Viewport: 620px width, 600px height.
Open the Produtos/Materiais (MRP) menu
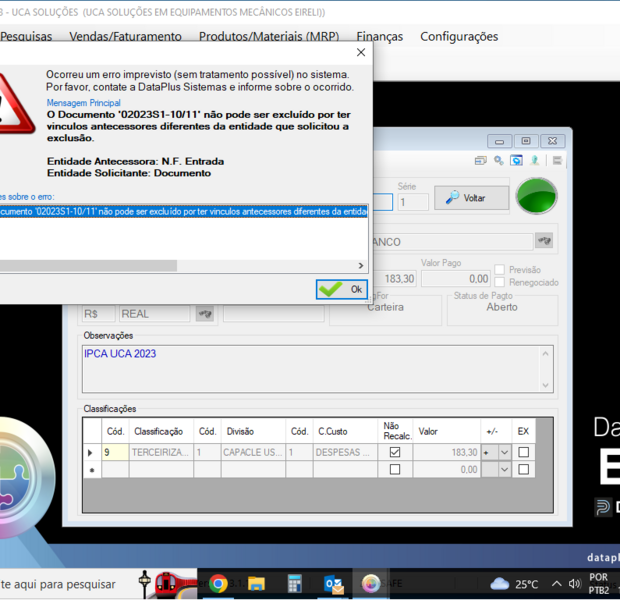coord(269,36)
